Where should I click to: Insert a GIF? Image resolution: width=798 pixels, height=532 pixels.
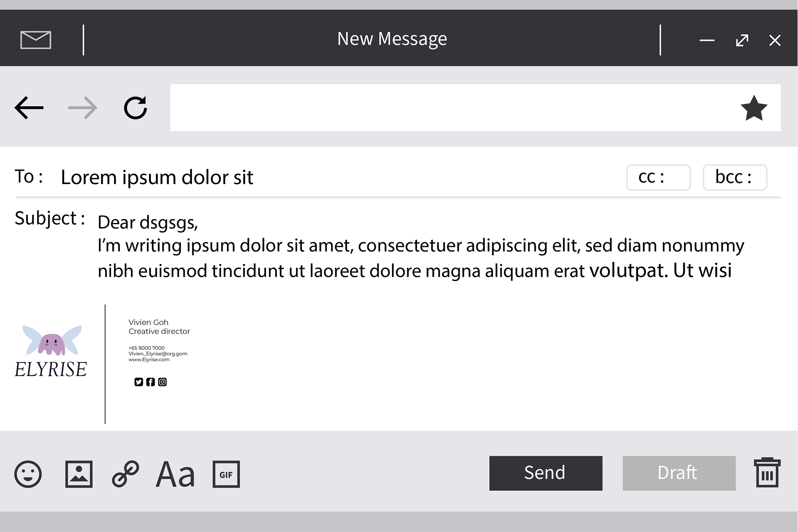click(x=226, y=474)
